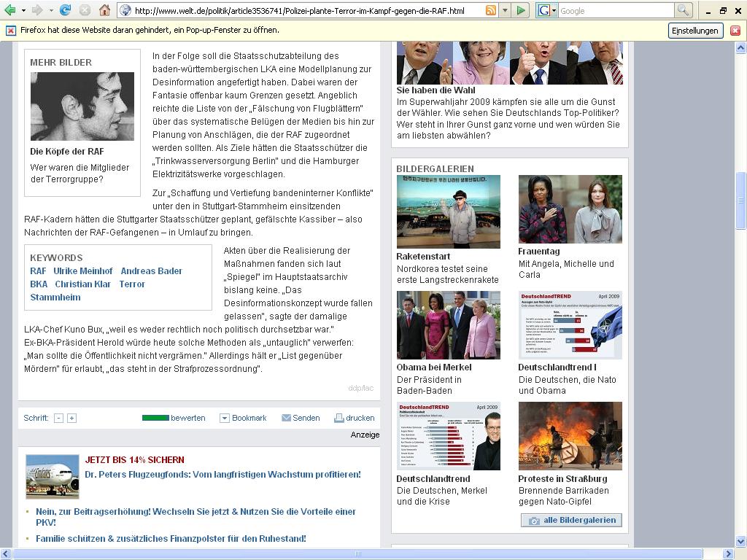Click the Senden envelope icon
This screenshot has height=560, width=747.
(x=286, y=418)
